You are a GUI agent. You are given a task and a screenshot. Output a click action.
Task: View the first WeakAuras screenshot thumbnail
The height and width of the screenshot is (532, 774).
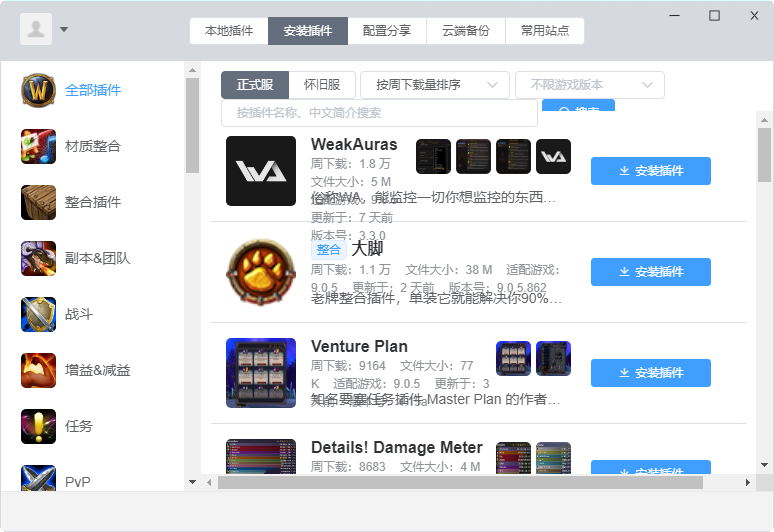coord(433,156)
